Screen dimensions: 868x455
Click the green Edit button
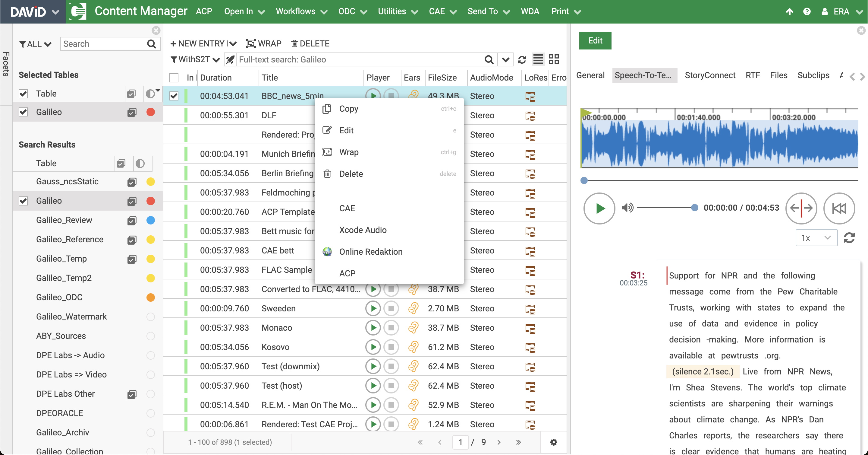click(595, 40)
